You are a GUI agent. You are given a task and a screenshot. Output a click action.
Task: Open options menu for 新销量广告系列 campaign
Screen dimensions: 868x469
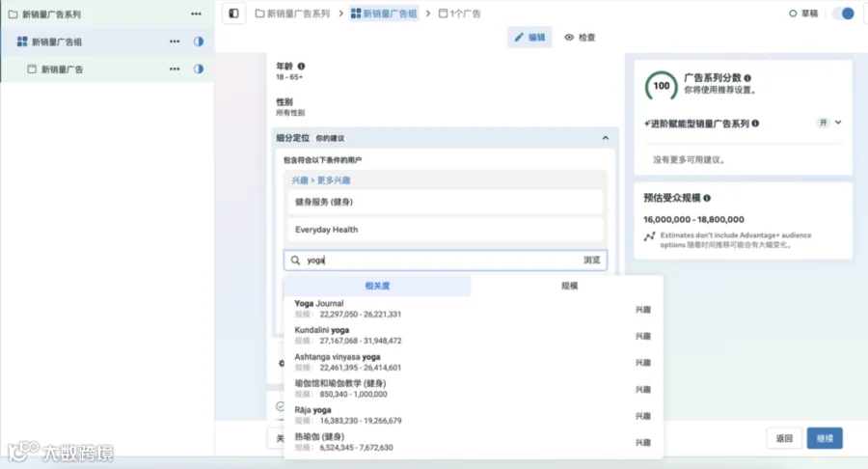[196, 14]
